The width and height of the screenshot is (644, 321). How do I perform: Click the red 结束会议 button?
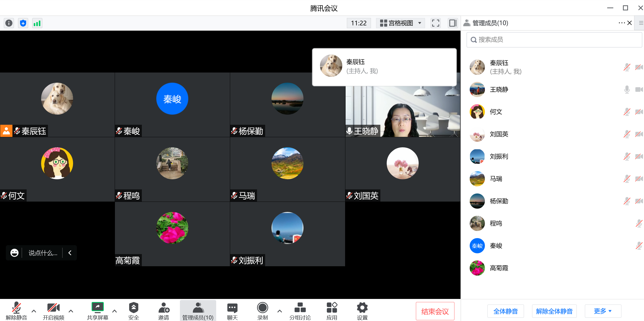[x=435, y=311]
